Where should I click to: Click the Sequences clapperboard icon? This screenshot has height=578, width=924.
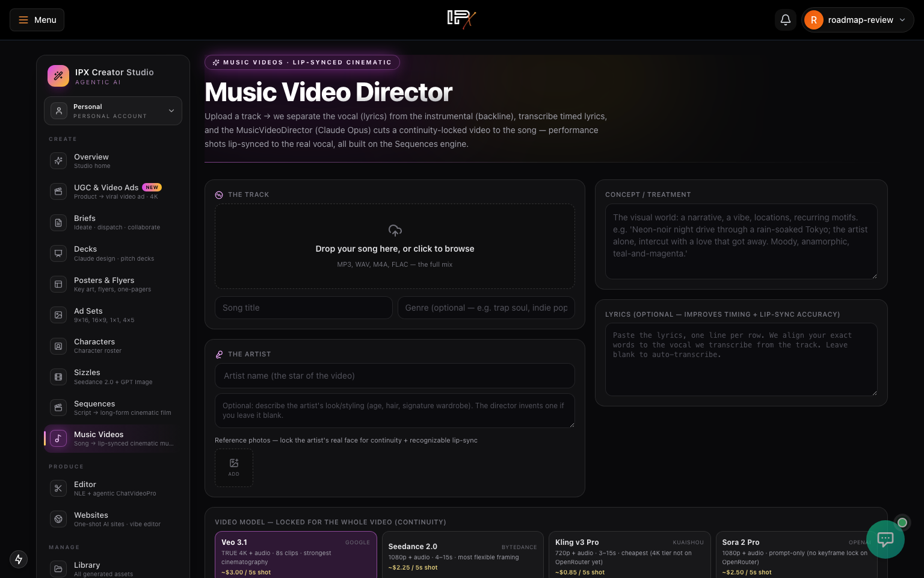point(58,408)
